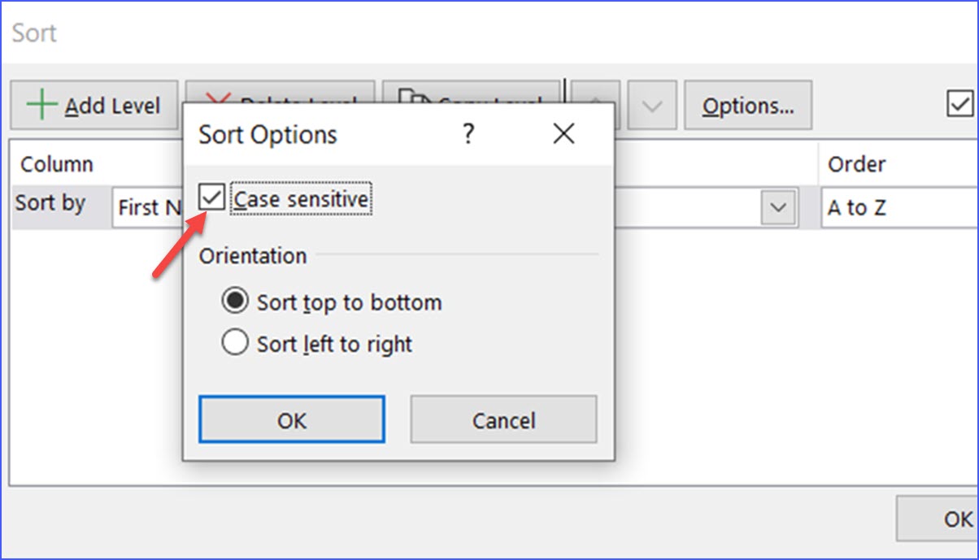Click the Sort dialog title text
This screenshot has width=979, height=560.
point(33,33)
